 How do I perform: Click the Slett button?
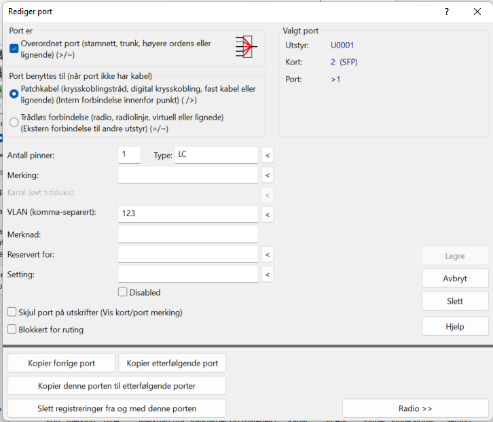point(455,301)
